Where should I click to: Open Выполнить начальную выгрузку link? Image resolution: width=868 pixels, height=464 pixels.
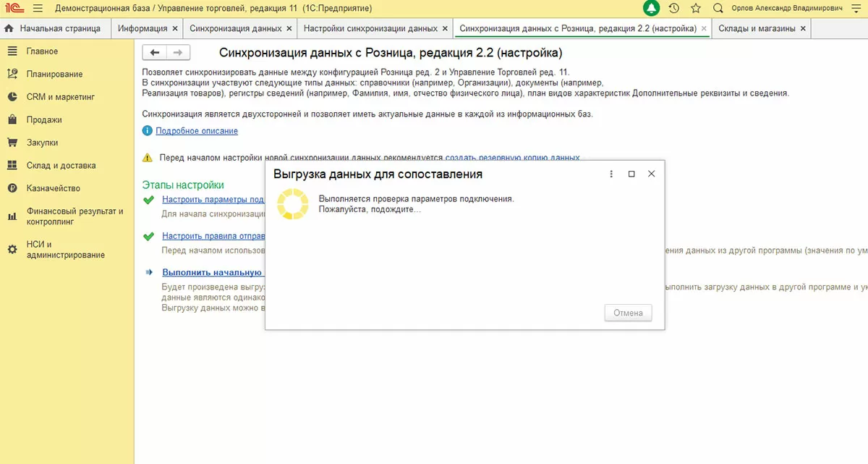click(x=213, y=272)
